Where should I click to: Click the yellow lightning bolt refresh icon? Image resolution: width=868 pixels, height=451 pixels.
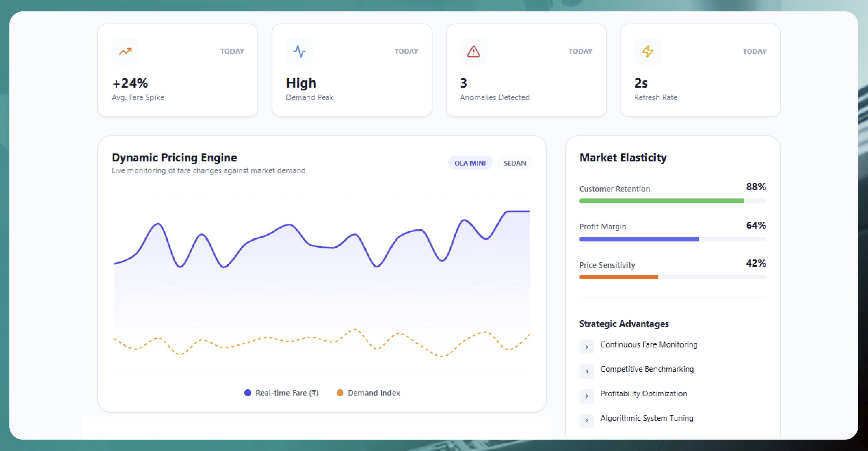coord(648,52)
